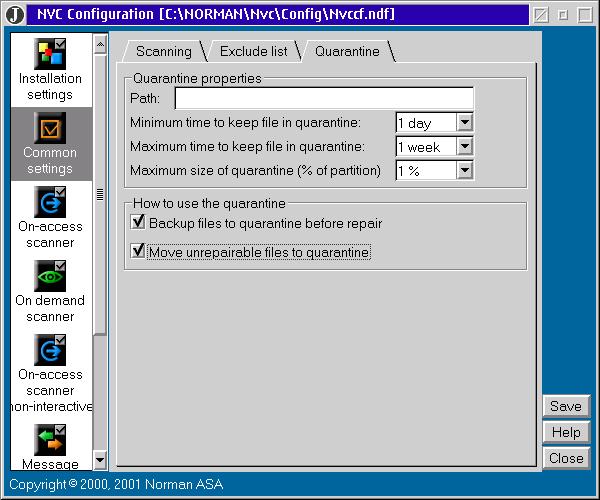Viewport: 600px width, 500px height.
Task: Click the sidebar scrollbar thumb
Action: [x=100, y=194]
